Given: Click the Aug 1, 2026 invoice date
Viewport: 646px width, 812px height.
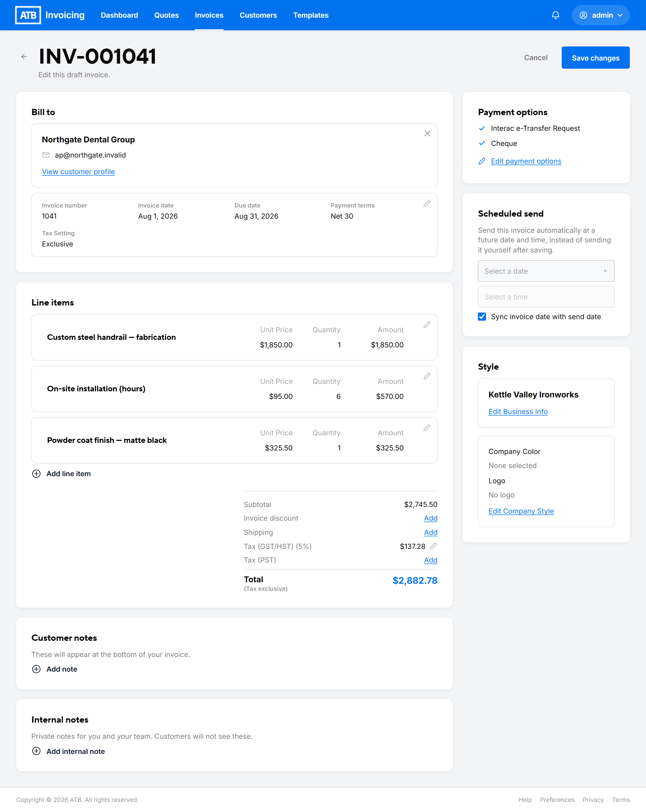Looking at the screenshot, I should point(158,216).
